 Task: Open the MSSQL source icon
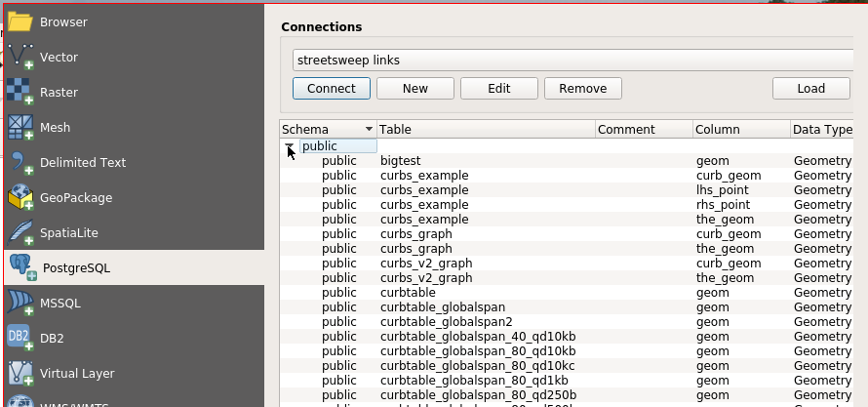point(20,304)
